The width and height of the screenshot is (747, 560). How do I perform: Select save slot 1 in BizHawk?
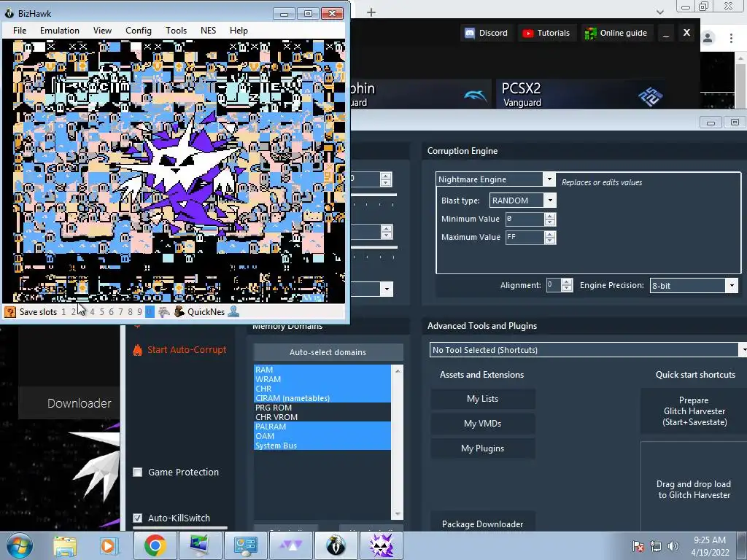(63, 312)
